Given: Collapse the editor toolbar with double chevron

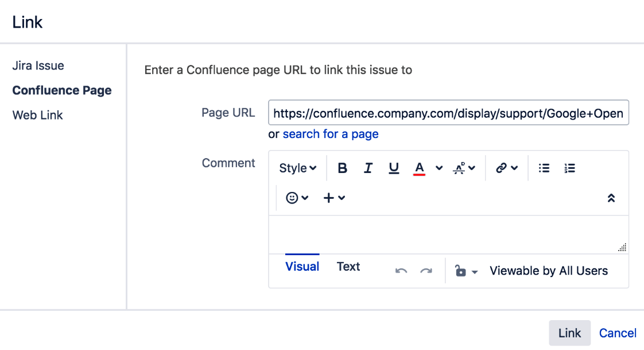Looking at the screenshot, I should click(611, 198).
